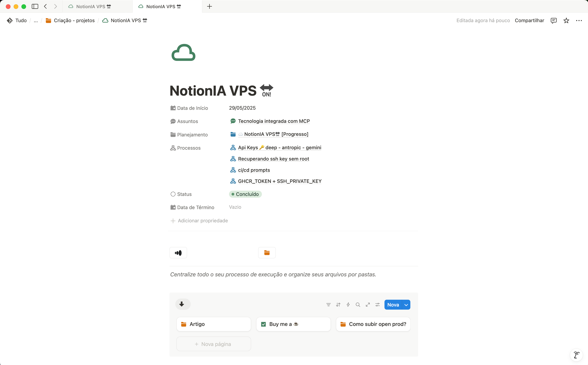This screenshot has width=588, height=365.
Task: Search the database with magnifier icon
Action: [358, 305]
